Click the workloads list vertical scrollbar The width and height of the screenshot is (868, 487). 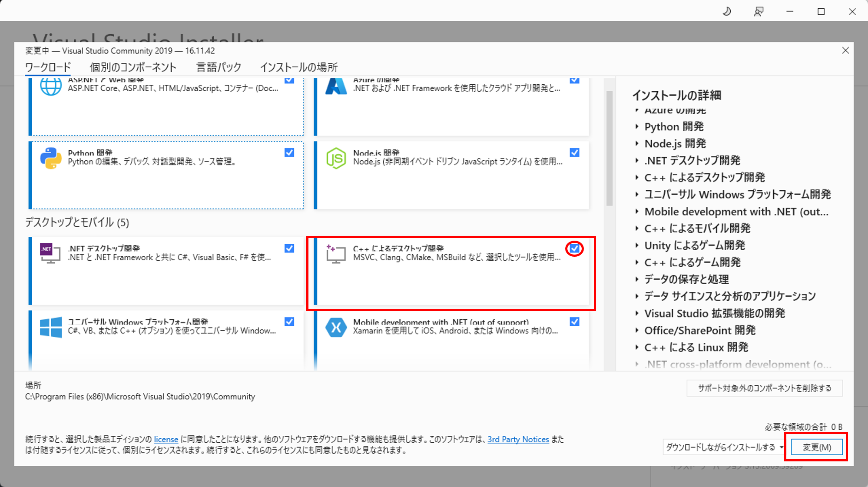click(610, 148)
